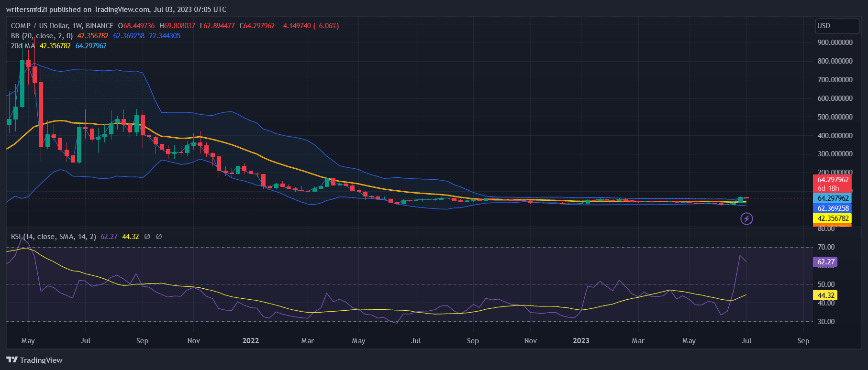The width and height of the screenshot is (868, 370).
Task: Click the 30.00 level on RSI scale
Action: coord(826,322)
